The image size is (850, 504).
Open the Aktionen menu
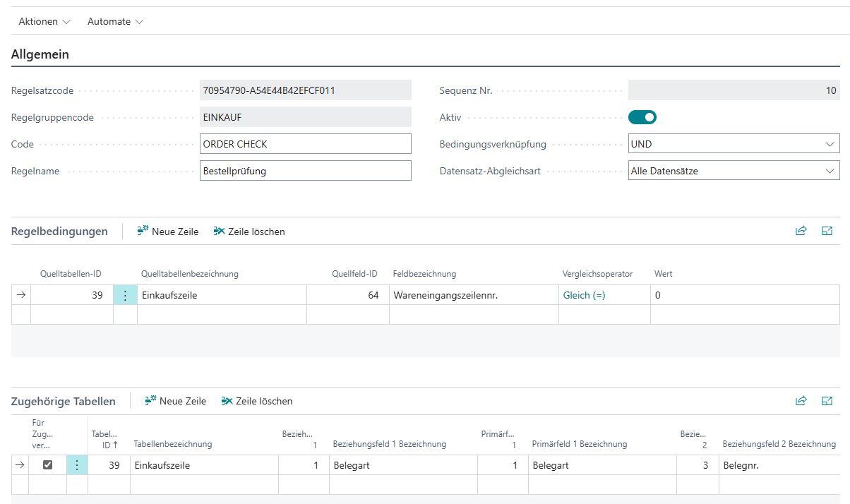[x=44, y=21]
